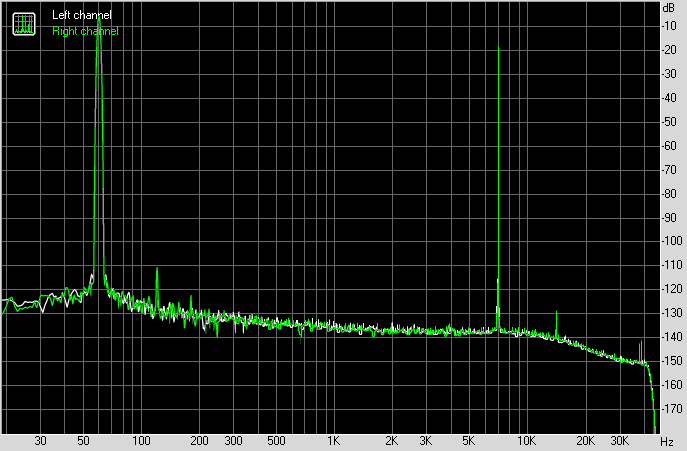The height and width of the screenshot is (451, 687).
Task: Click the '-140' dB axis value
Action: (672, 337)
